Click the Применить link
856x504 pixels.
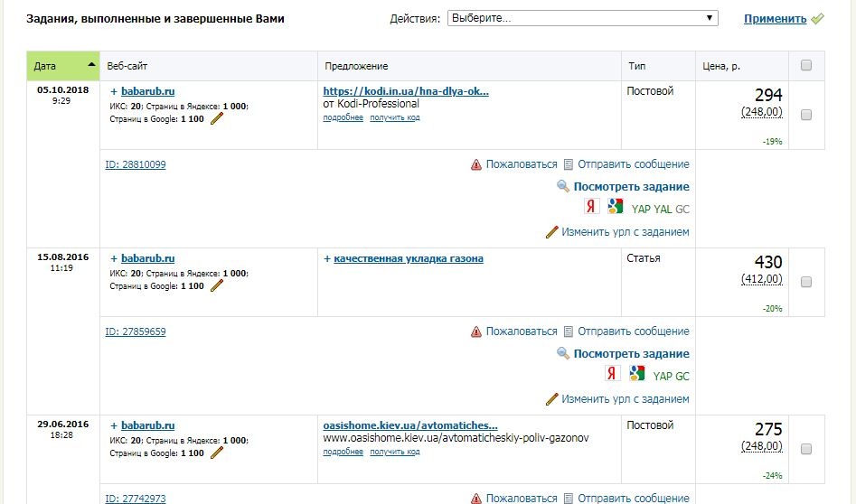[x=775, y=18]
